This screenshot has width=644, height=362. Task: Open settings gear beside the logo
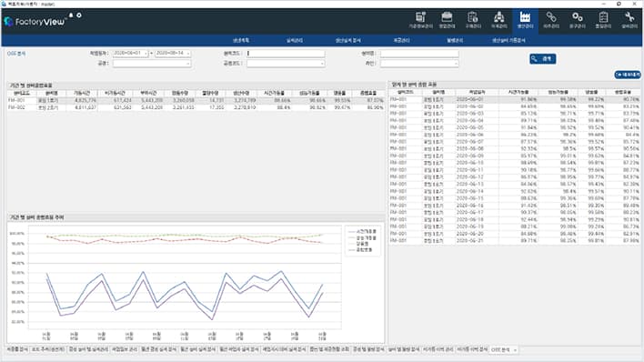point(79,15)
